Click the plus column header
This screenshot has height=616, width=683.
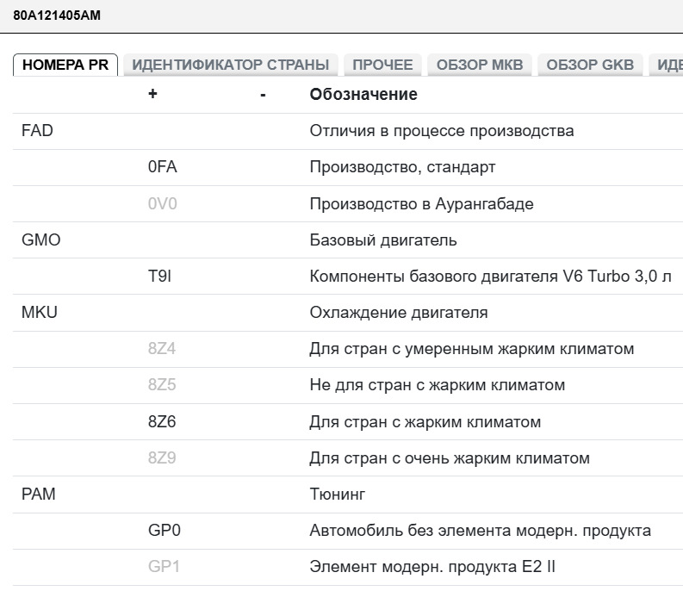tap(152, 95)
